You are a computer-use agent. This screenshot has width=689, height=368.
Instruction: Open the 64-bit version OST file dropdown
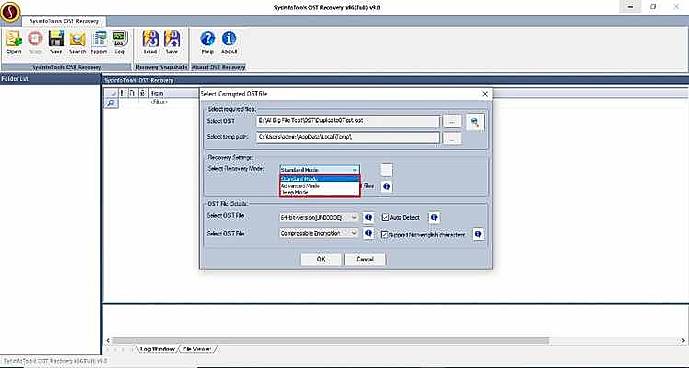(x=319, y=217)
